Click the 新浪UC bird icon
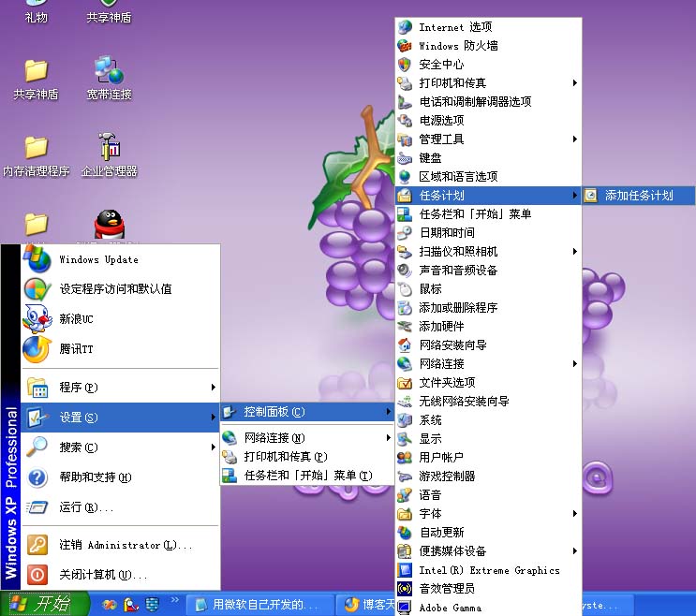This screenshot has width=696, height=616. tap(37, 318)
